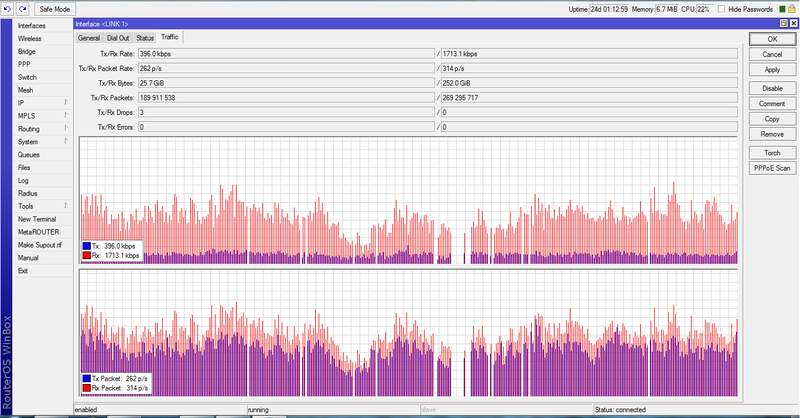Click red Rx Packet legend swatch
800x418 pixels.
(87, 388)
